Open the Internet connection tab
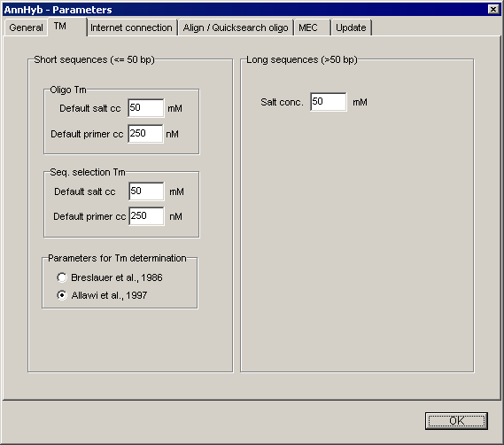 (132, 27)
